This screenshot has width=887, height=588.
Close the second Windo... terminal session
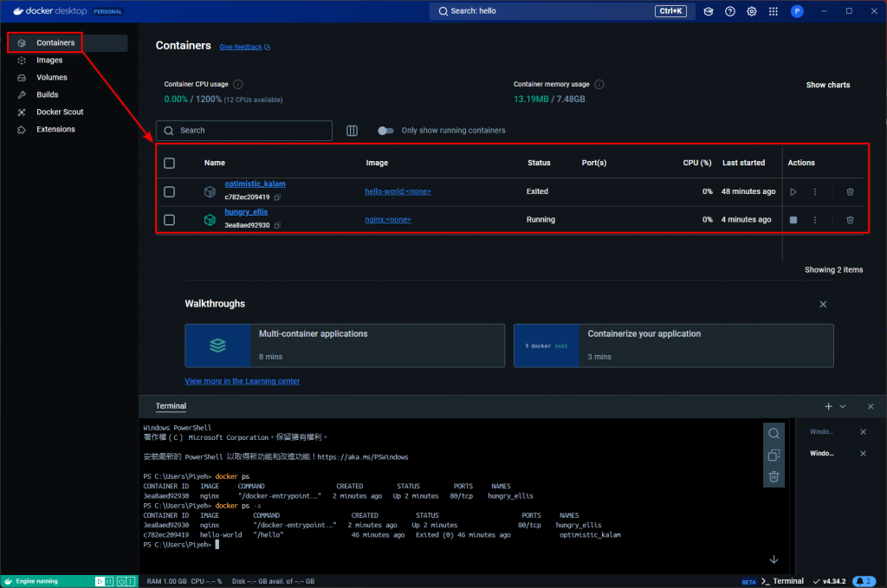point(864,454)
